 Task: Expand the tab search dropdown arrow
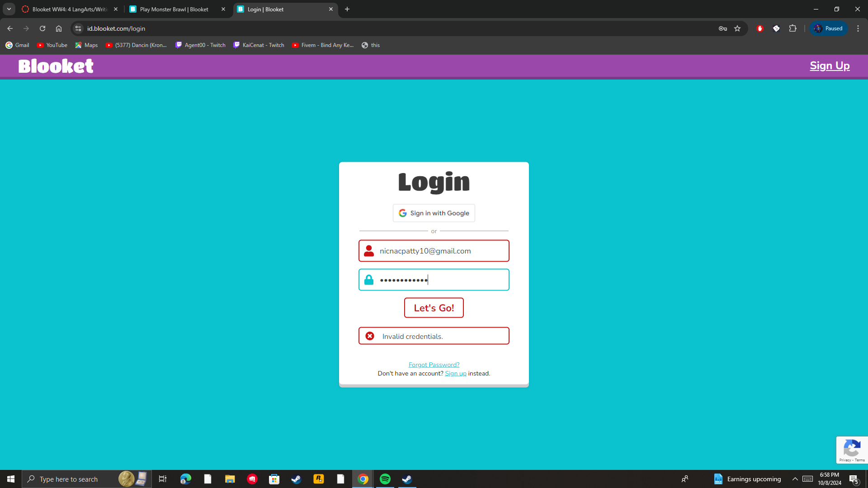9,9
